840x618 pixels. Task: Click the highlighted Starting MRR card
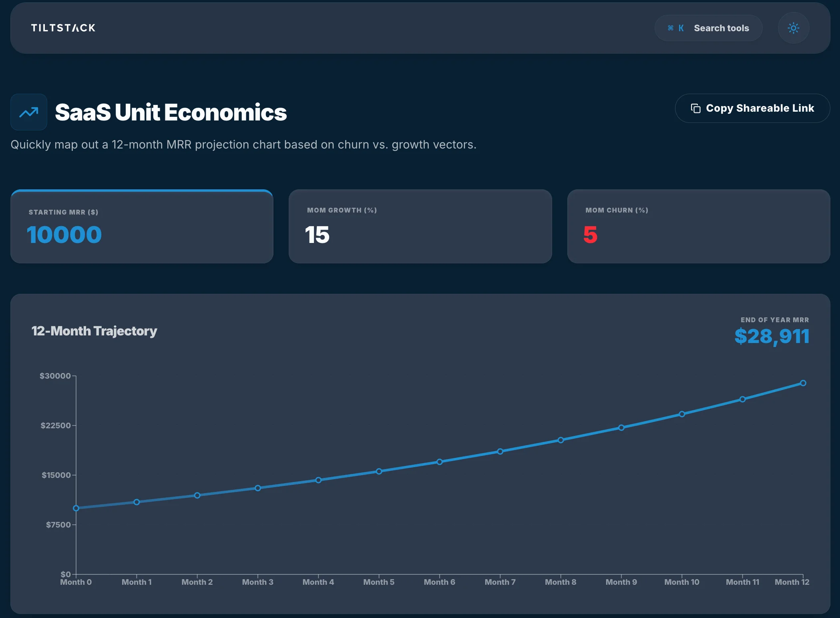click(x=142, y=227)
